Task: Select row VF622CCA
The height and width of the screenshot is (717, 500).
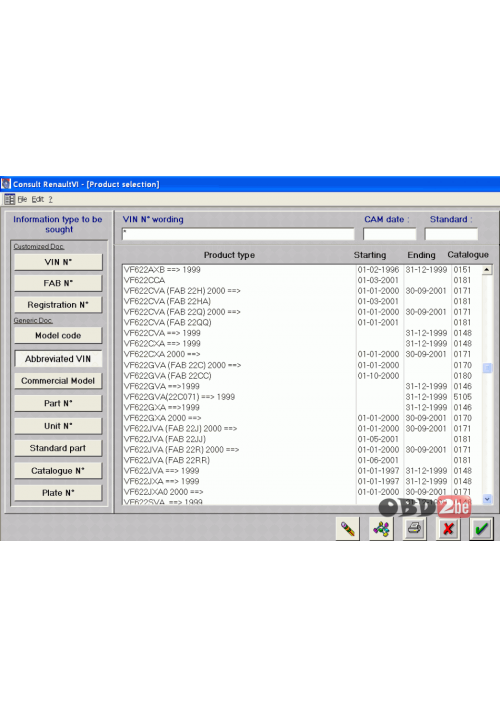Action: pos(302,280)
